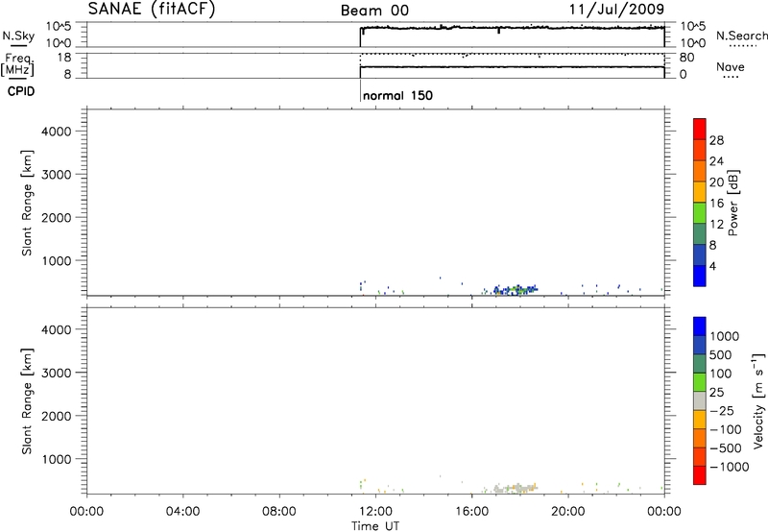Click the CPID label
Screen dimensions: 768x532
click(21, 91)
